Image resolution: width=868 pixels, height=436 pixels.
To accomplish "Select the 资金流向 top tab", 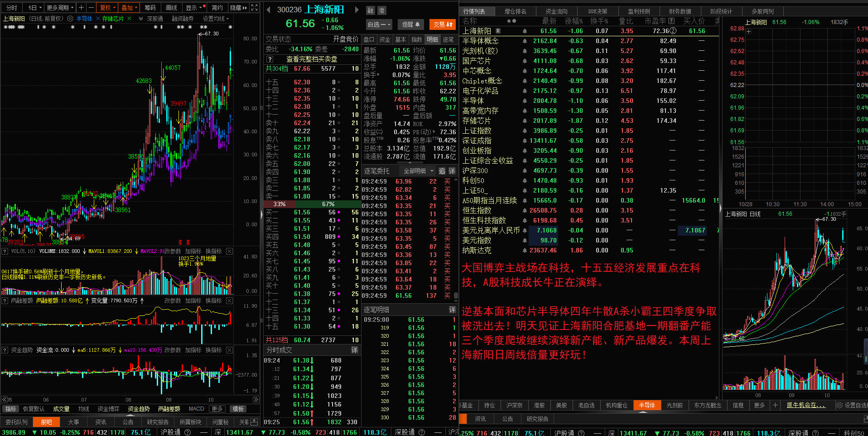I will [556, 11].
